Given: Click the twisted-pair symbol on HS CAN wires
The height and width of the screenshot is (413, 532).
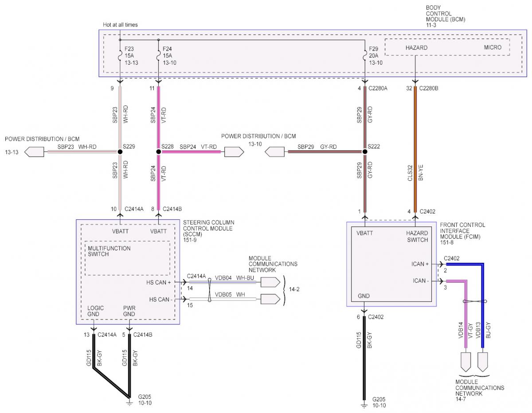Looking at the screenshot, I should coord(210,290).
